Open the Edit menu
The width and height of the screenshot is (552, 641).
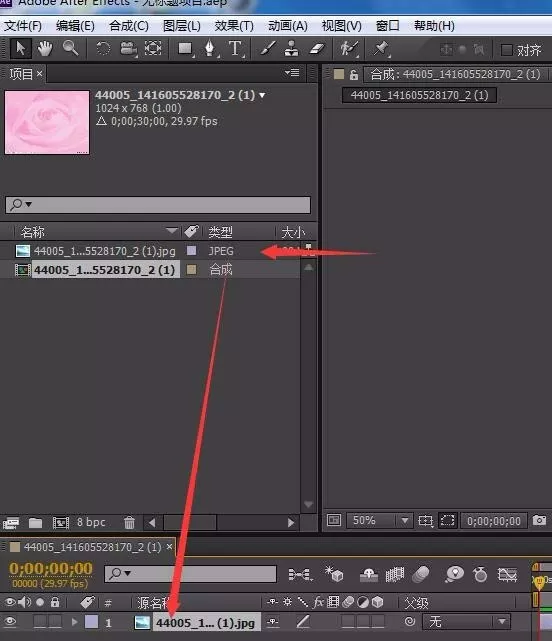(75, 26)
